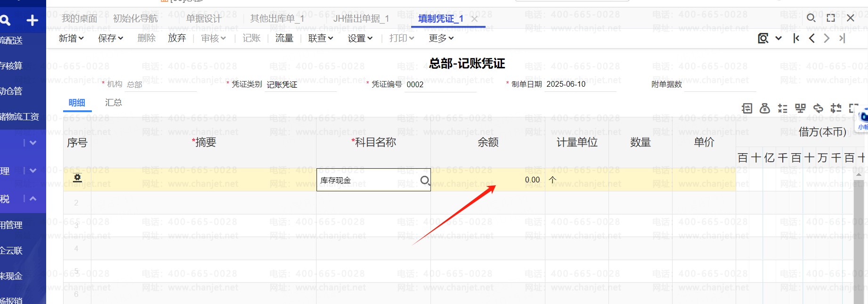Open the 设置 dropdown
The height and width of the screenshot is (304, 868).
(360, 38)
